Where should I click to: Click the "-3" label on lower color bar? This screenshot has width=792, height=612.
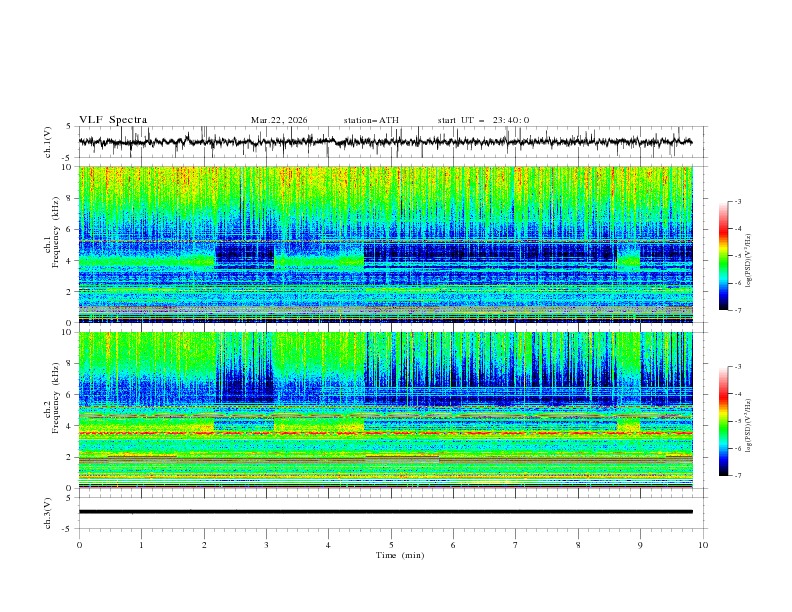[738, 367]
